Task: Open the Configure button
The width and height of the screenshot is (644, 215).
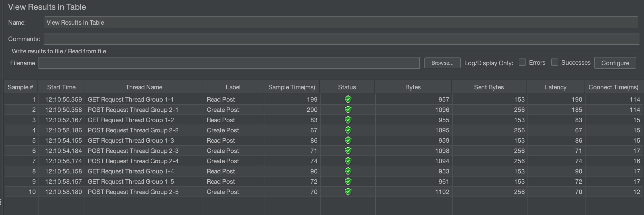Action: coord(615,63)
